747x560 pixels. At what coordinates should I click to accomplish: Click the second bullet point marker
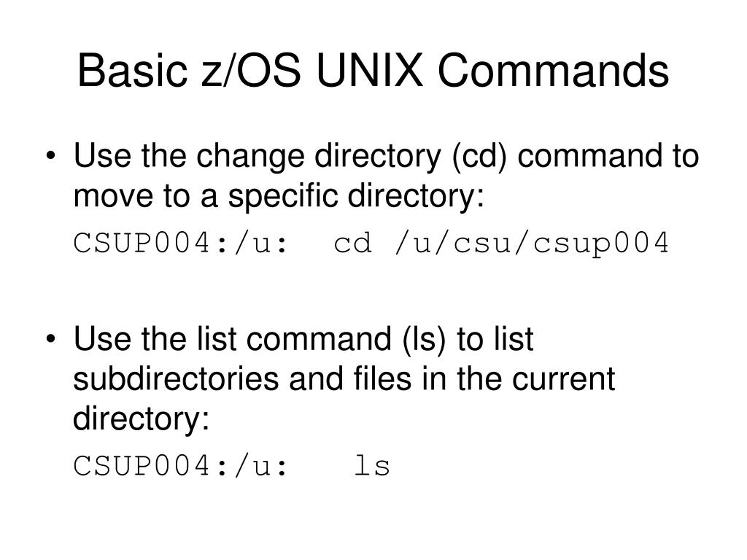pyautogui.click(x=53, y=341)
